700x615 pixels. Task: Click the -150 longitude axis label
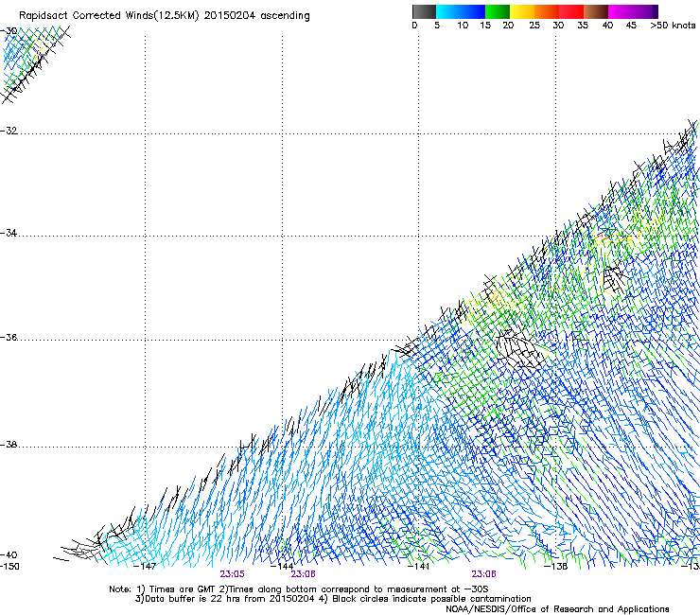9,567
